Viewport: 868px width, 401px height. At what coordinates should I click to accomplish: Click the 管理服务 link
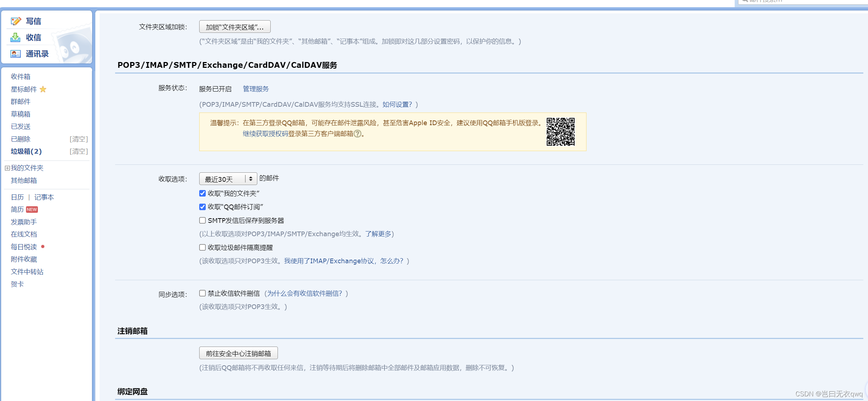point(256,89)
